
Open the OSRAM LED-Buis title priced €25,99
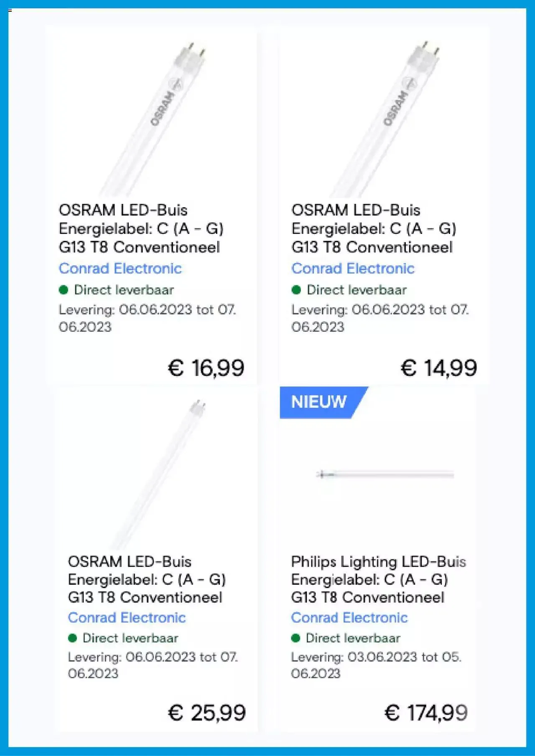(x=146, y=579)
